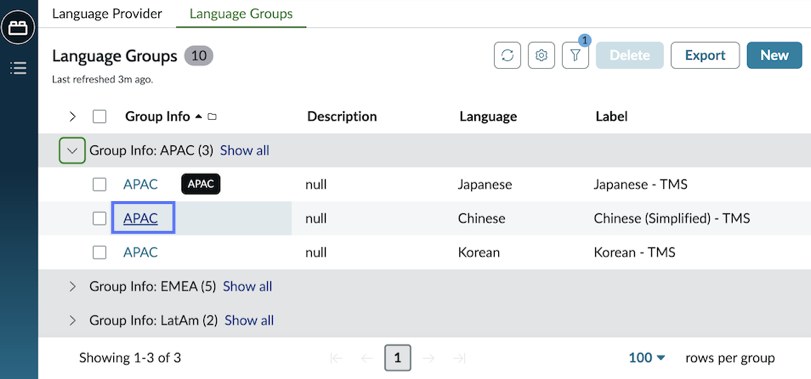Select the Japanese language cell

click(485, 185)
